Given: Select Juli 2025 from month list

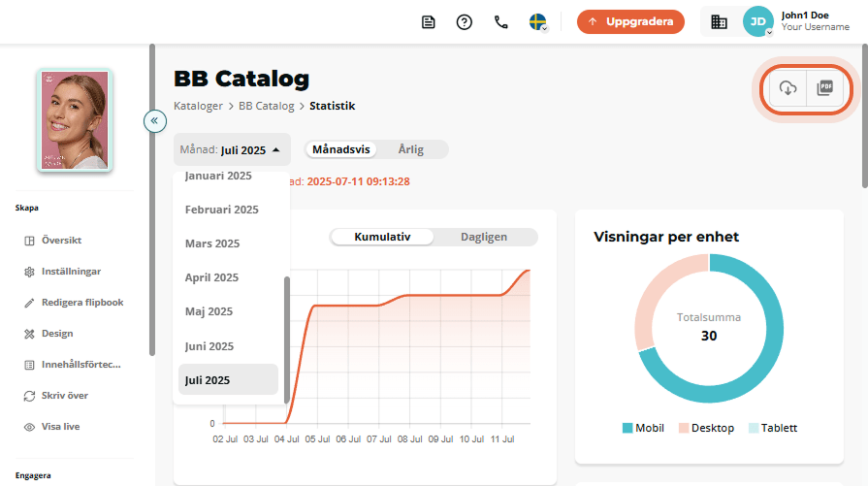Looking at the screenshot, I should tap(228, 379).
